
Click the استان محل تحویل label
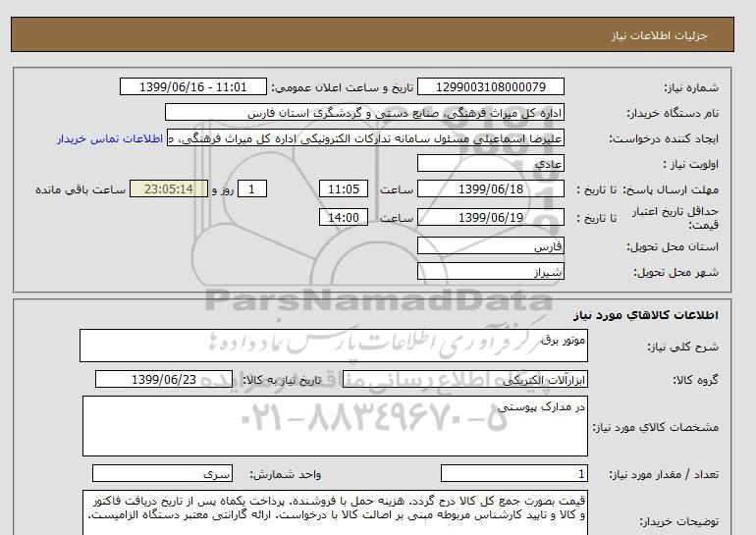click(673, 246)
